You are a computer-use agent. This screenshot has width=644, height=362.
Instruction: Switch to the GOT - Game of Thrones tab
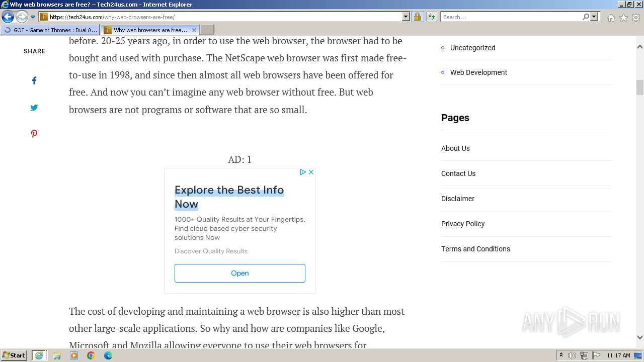point(50,30)
